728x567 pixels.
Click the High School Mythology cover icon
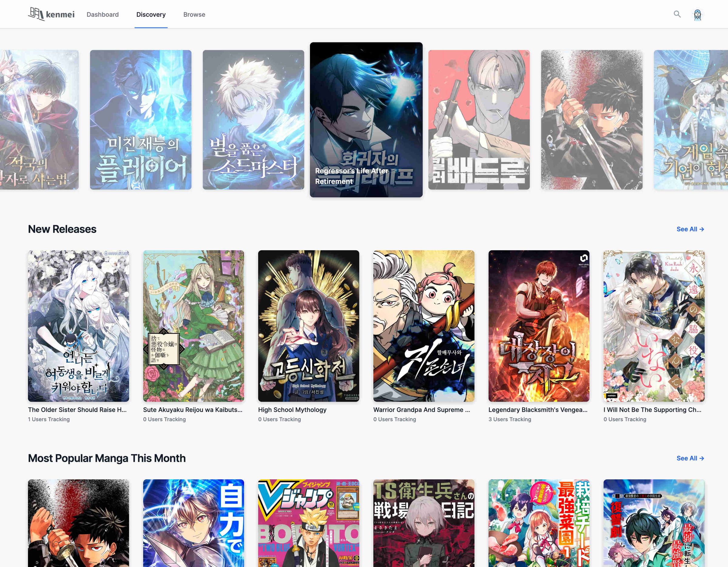click(x=308, y=325)
